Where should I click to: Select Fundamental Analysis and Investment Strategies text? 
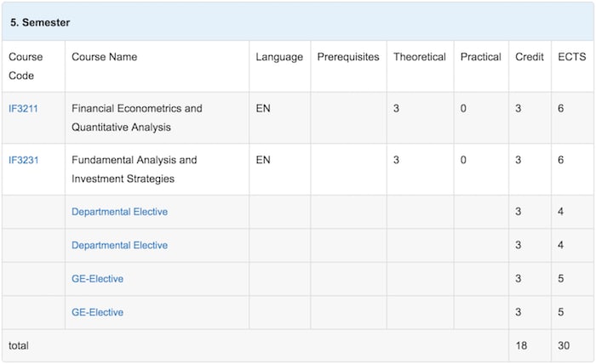coord(135,169)
